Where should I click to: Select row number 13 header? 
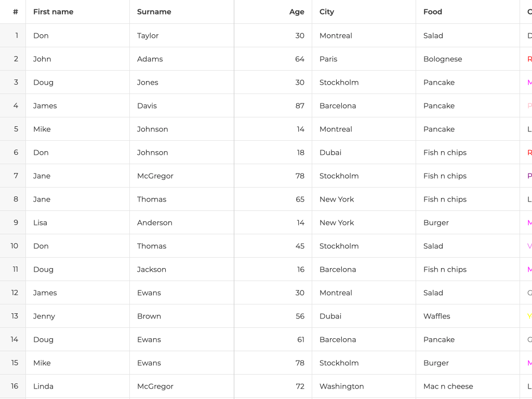coord(15,316)
